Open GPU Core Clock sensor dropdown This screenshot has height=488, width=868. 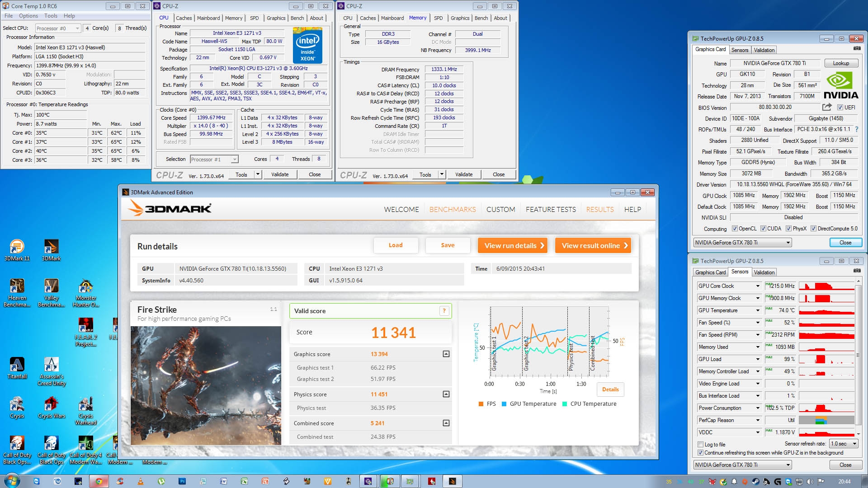coord(758,286)
